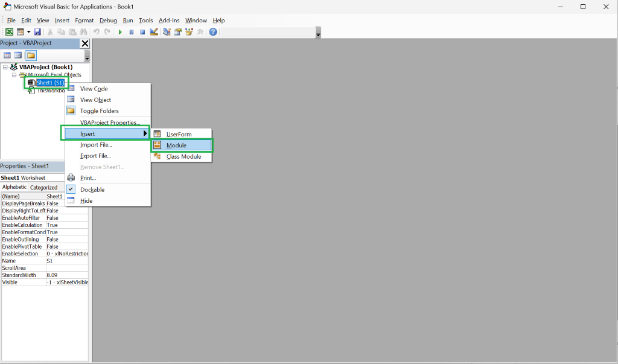Screen dimensions: 618x364
Task: Toggle Design Mode icon in toolbar
Action: [154, 32]
